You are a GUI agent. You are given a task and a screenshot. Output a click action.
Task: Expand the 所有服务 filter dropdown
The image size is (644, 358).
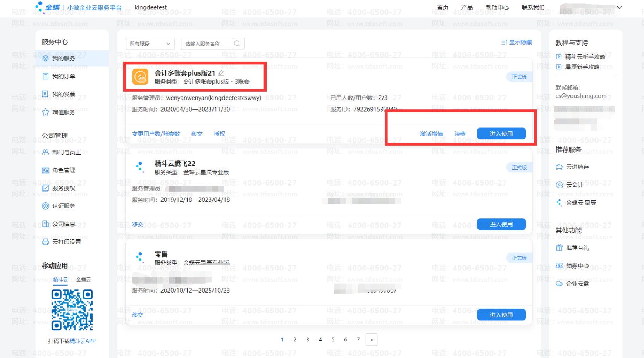coord(150,44)
